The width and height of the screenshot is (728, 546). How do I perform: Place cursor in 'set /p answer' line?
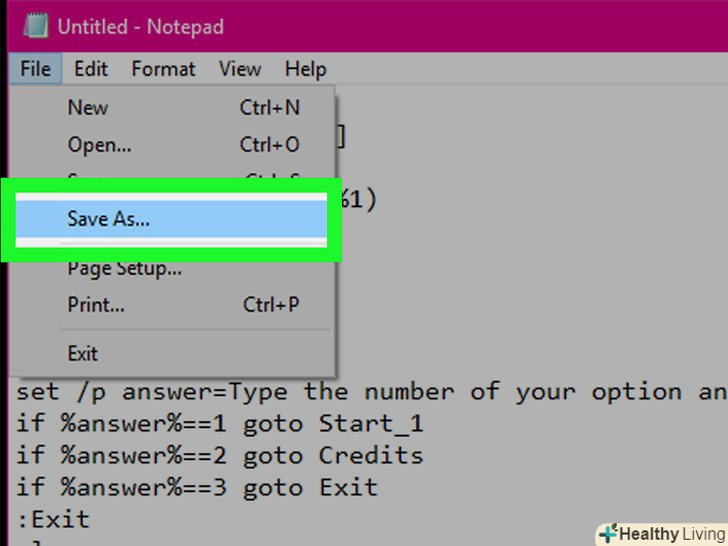point(300,391)
